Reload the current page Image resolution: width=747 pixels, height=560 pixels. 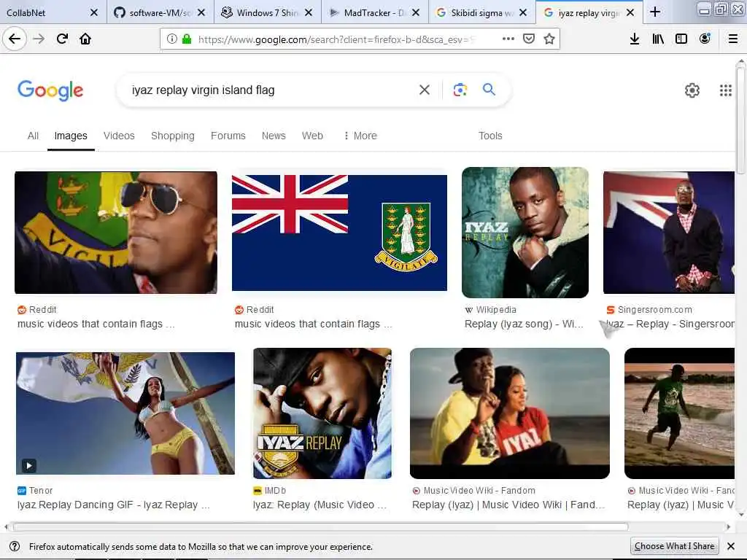(x=63, y=39)
